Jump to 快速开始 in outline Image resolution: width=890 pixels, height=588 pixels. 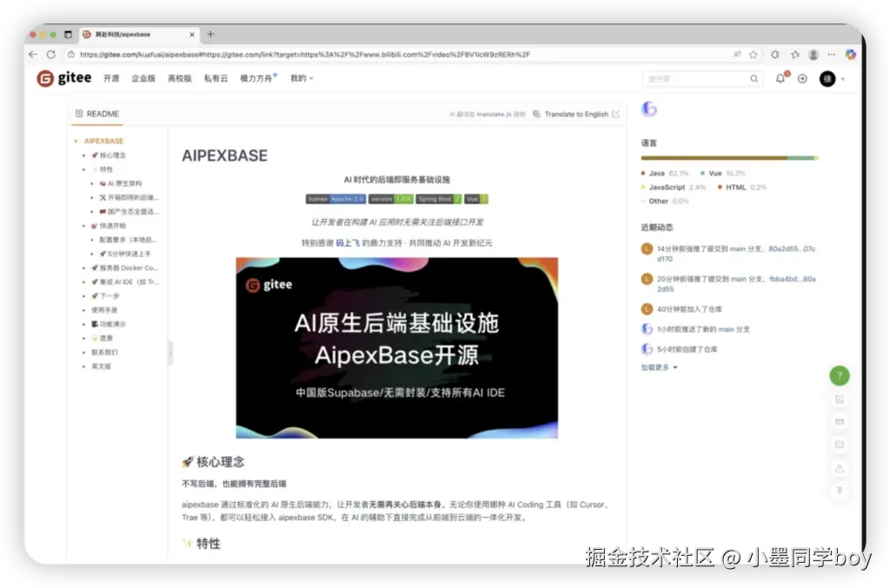(109, 226)
